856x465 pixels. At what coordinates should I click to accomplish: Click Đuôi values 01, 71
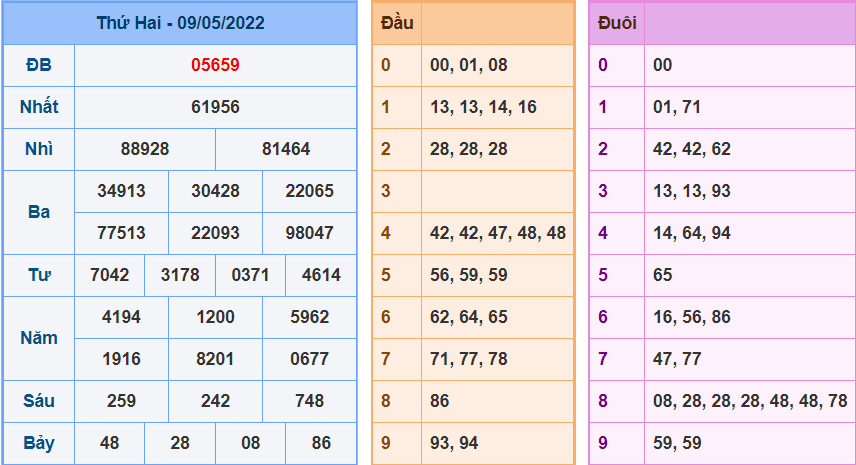677,107
